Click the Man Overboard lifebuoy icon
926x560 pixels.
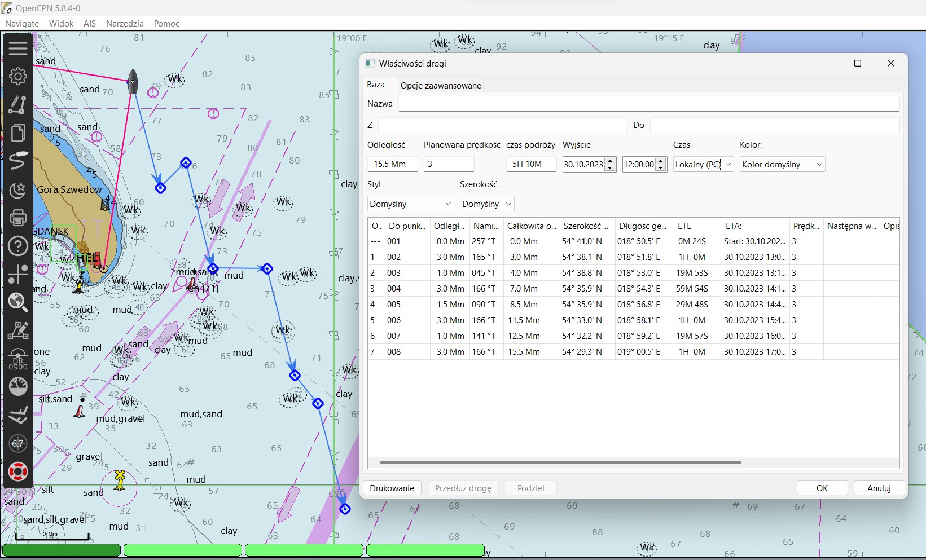tap(18, 471)
